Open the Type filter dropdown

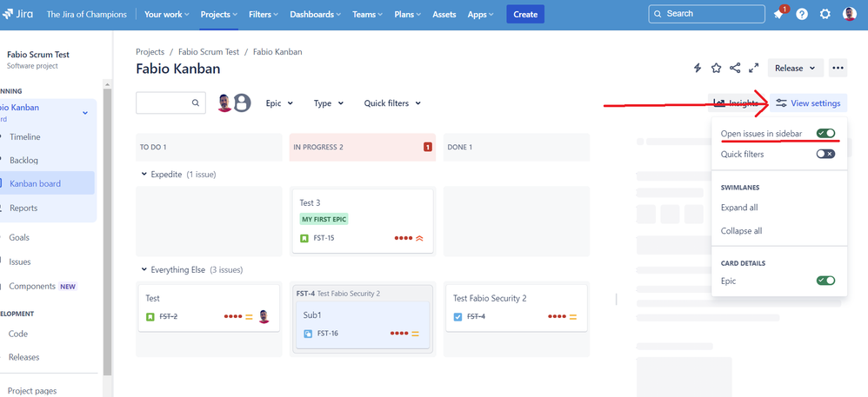pos(329,103)
